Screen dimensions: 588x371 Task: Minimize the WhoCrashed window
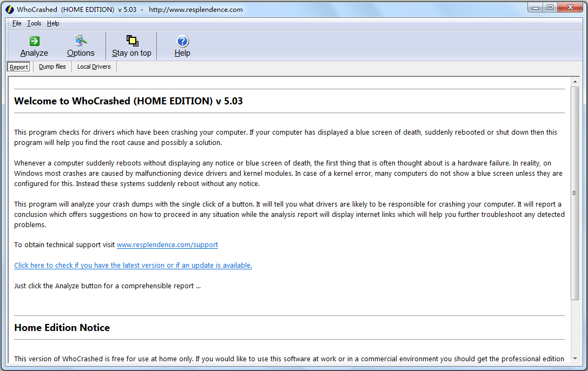[x=536, y=7]
